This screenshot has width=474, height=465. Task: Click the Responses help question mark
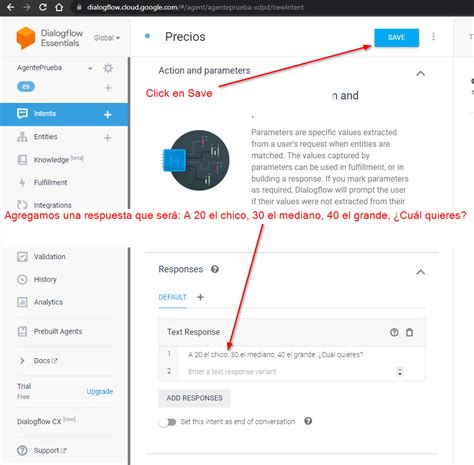(x=215, y=269)
